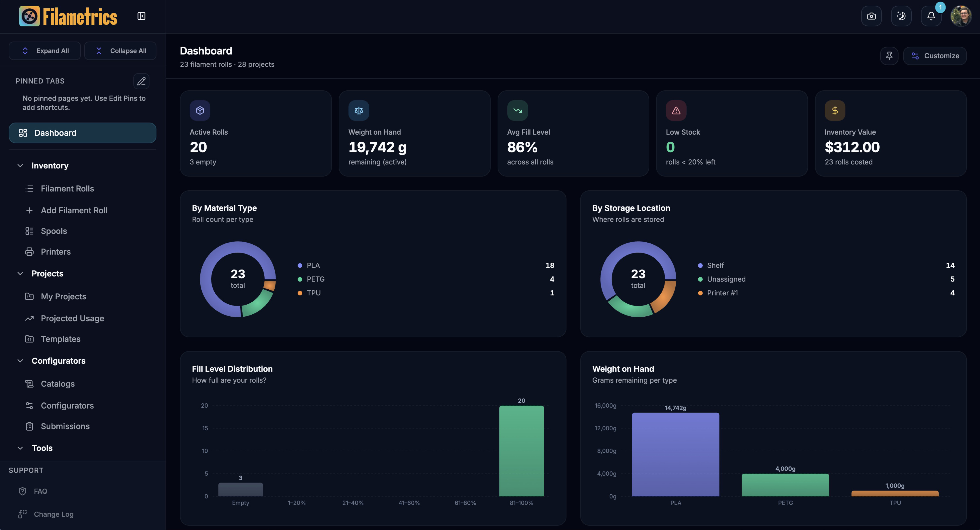The width and height of the screenshot is (980, 530).
Task: Open the FAQ support link
Action: (33, 491)
